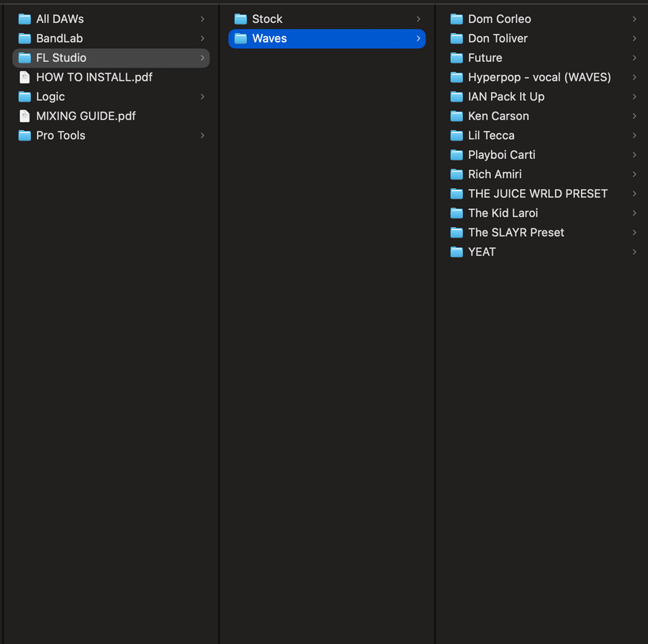Expand Logic folder with its chevron
Viewport: 648px width, 644px height.
202,97
